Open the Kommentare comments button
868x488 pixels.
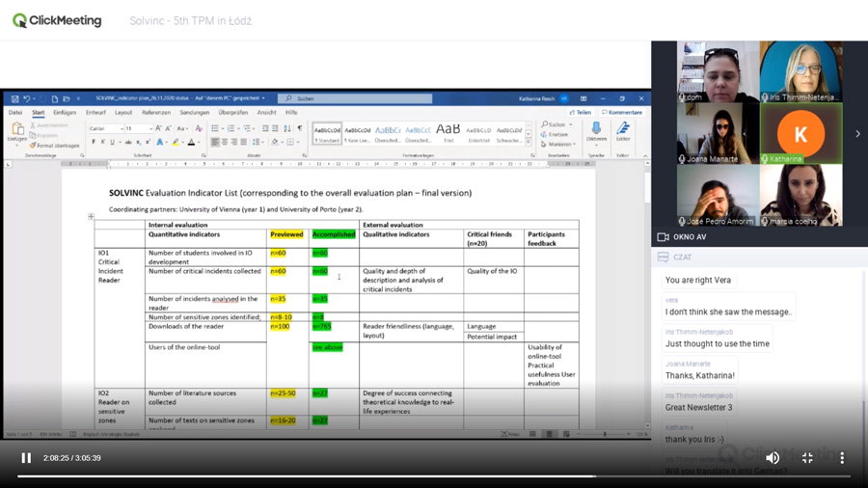pos(622,112)
